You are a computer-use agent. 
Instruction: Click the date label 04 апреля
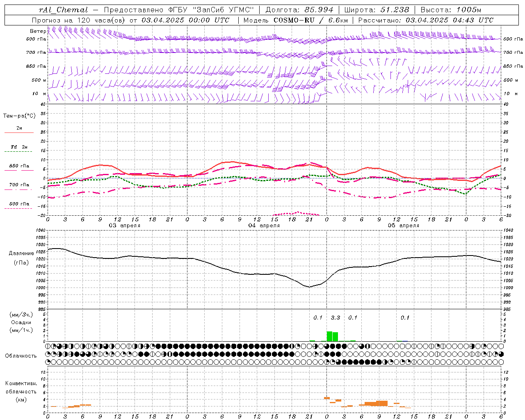(x=264, y=226)
